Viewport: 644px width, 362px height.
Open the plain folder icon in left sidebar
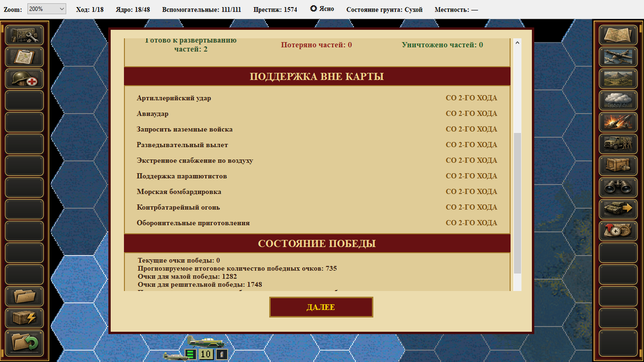click(x=24, y=296)
